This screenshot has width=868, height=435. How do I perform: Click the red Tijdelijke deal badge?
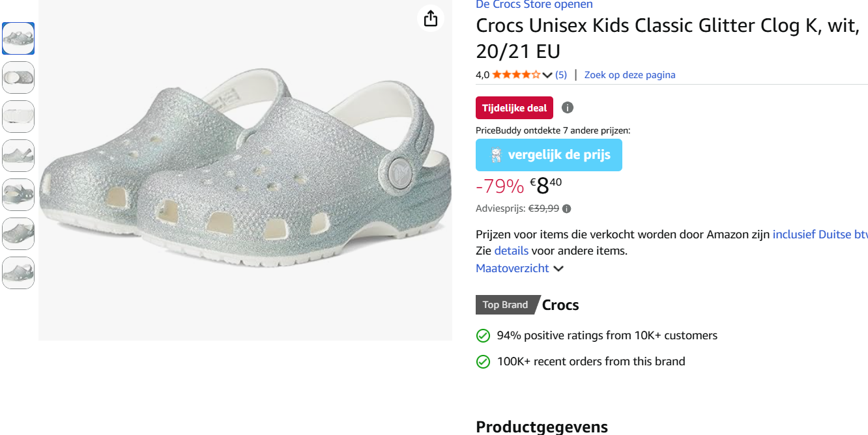point(514,107)
